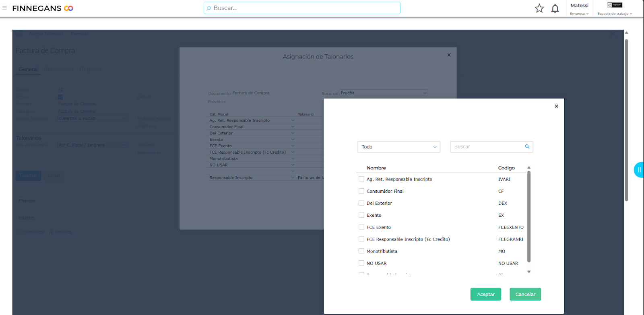The image size is (644, 315).
Task: Click the Etiquetar section label
Action: pyautogui.click(x=27, y=201)
